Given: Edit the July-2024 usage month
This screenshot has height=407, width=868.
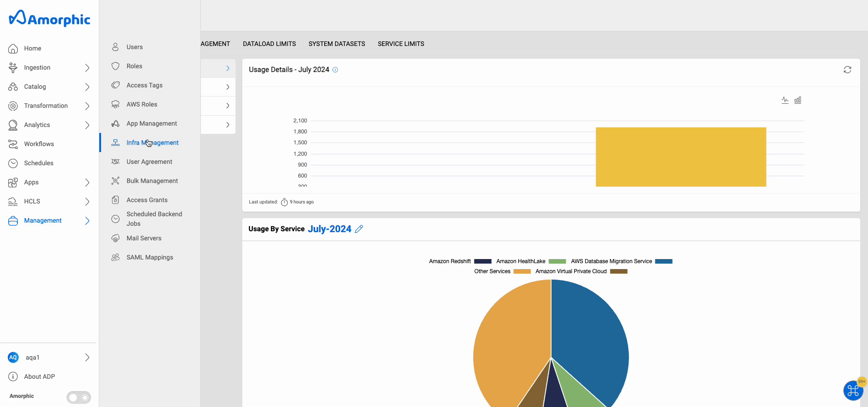Looking at the screenshot, I should [359, 229].
